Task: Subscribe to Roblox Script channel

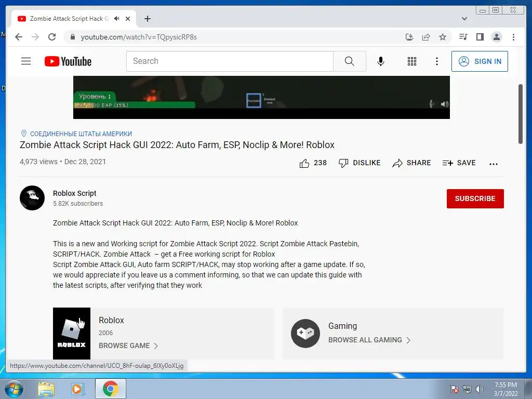Action: pos(475,198)
